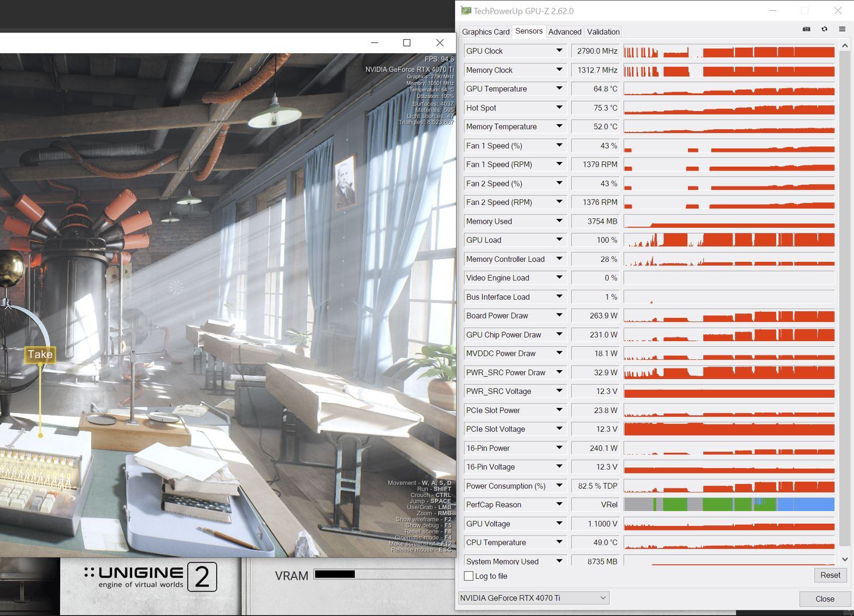Open the GPU Chip Power Draw dropdown
Screen dimensions: 854x616
(x=559, y=334)
